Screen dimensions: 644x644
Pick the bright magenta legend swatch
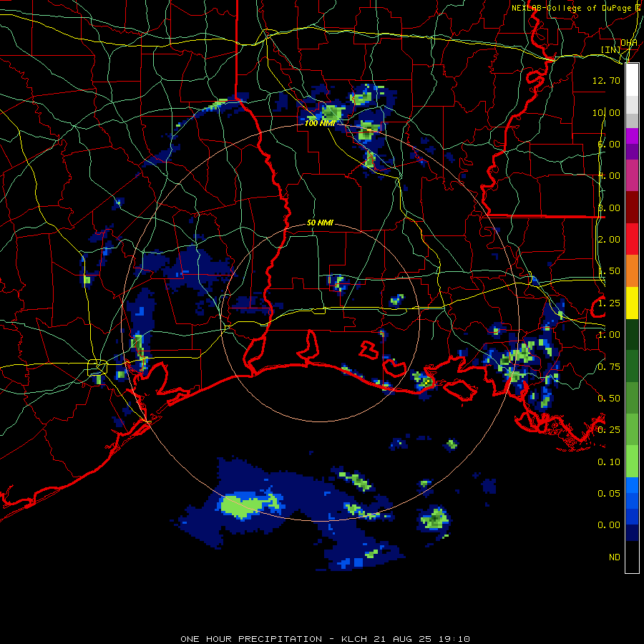(632, 136)
